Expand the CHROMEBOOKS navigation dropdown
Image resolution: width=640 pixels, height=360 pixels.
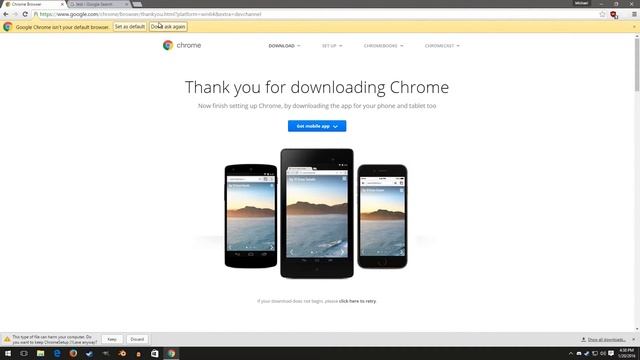click(x=383, y=46)
